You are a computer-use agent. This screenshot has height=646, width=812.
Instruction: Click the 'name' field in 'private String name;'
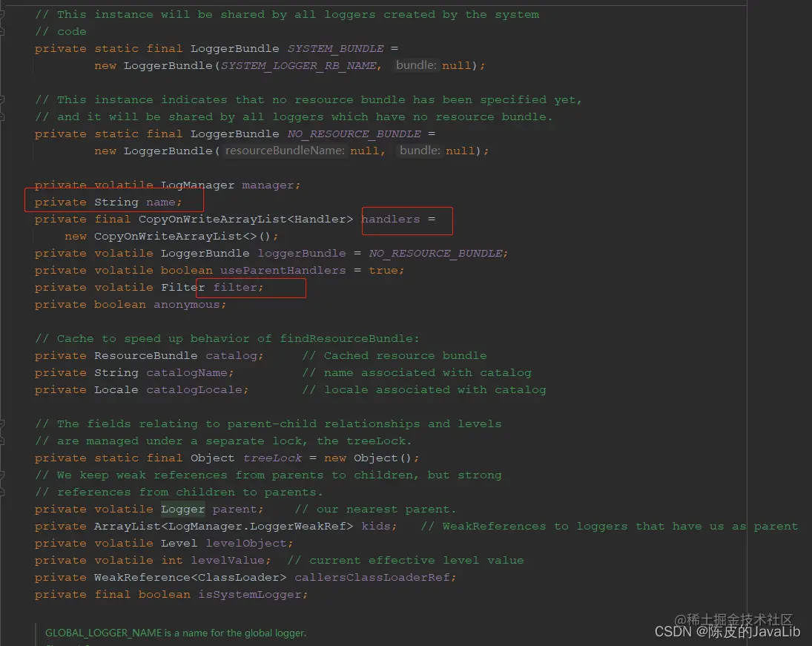tap(160, 202)
